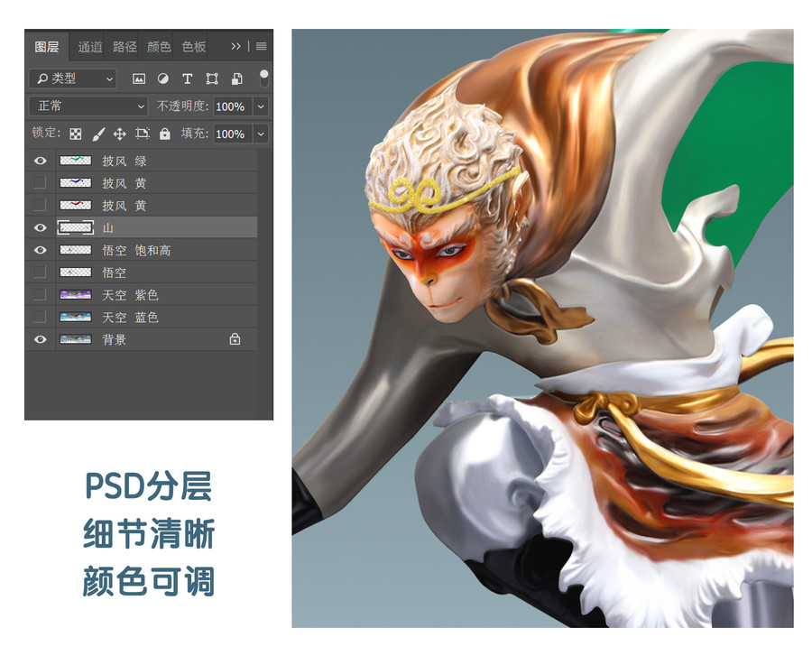
Task: Switch to the 色板 tab
Action: tap(194, 47)
